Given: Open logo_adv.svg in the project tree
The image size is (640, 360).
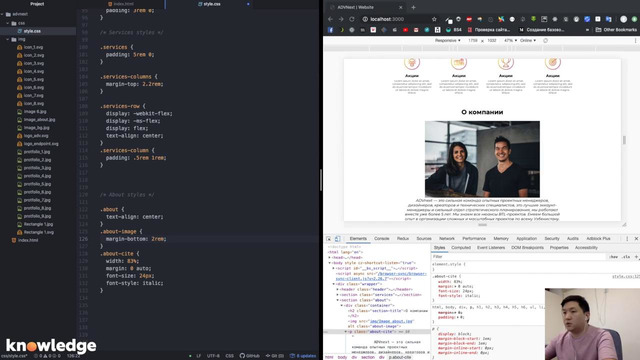Looking at the screenshot, I should (36, 136).
